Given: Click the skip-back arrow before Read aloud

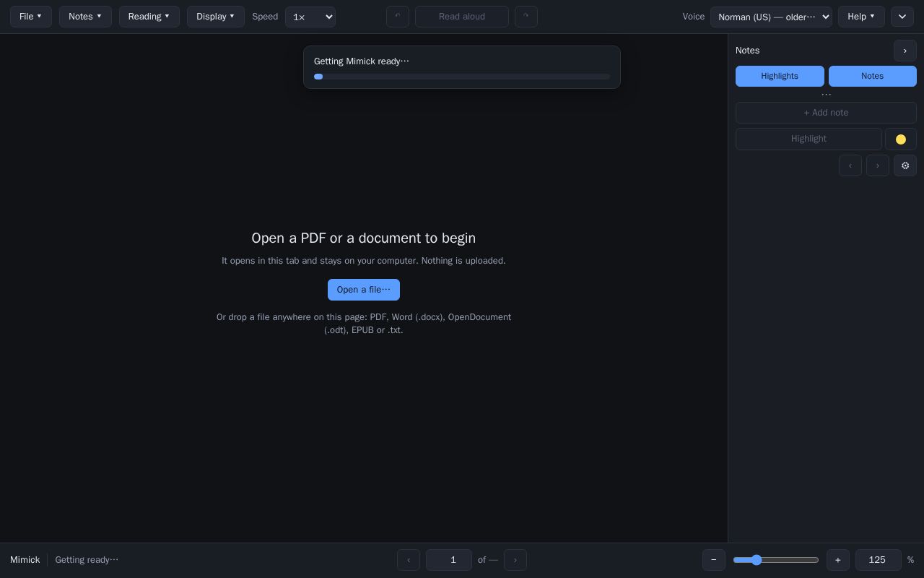Looking at the screenshot, I should pos(398,17).
